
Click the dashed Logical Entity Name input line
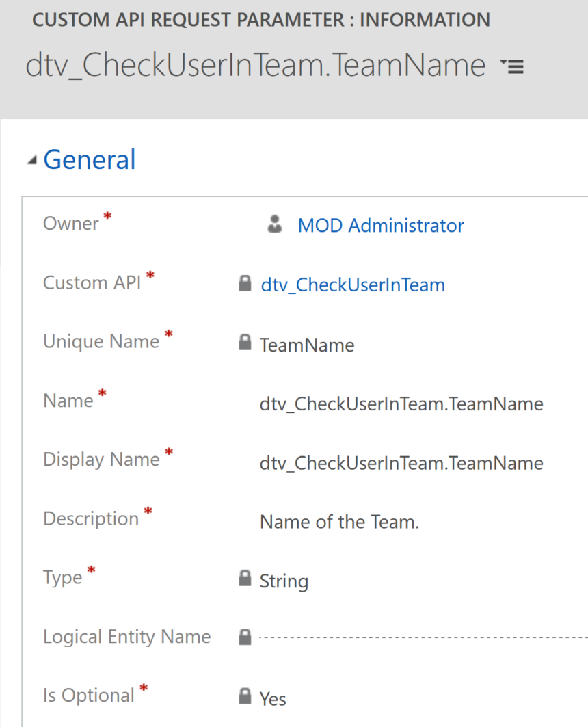point(410,637)
